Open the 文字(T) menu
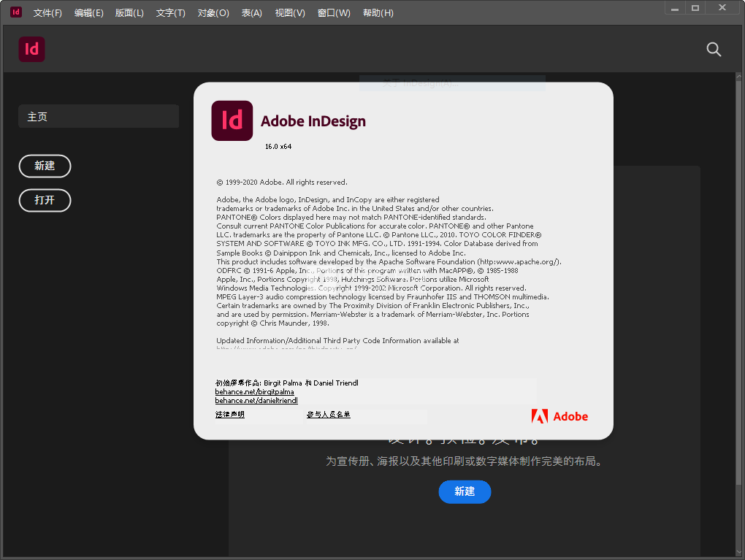 (x=171, y=13)
